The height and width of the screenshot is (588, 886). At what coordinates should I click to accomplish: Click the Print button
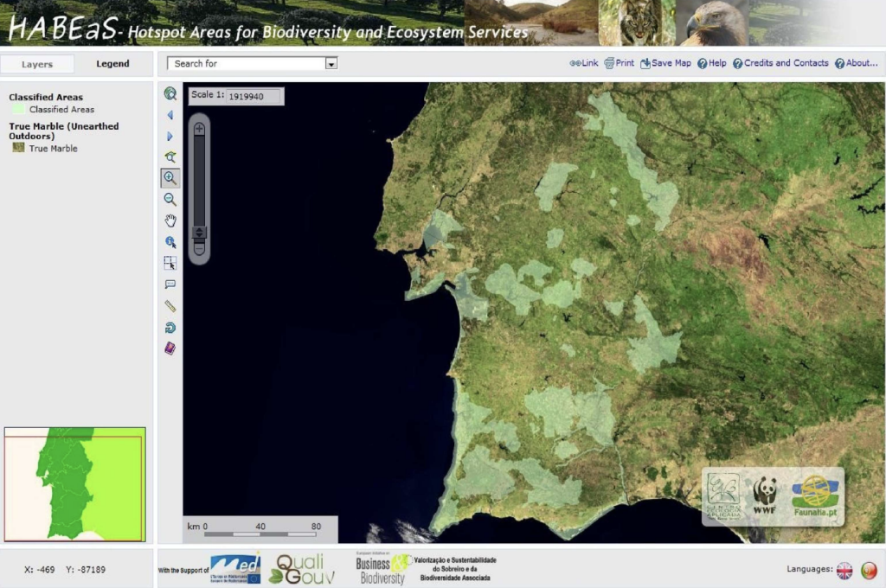point(620,63)
